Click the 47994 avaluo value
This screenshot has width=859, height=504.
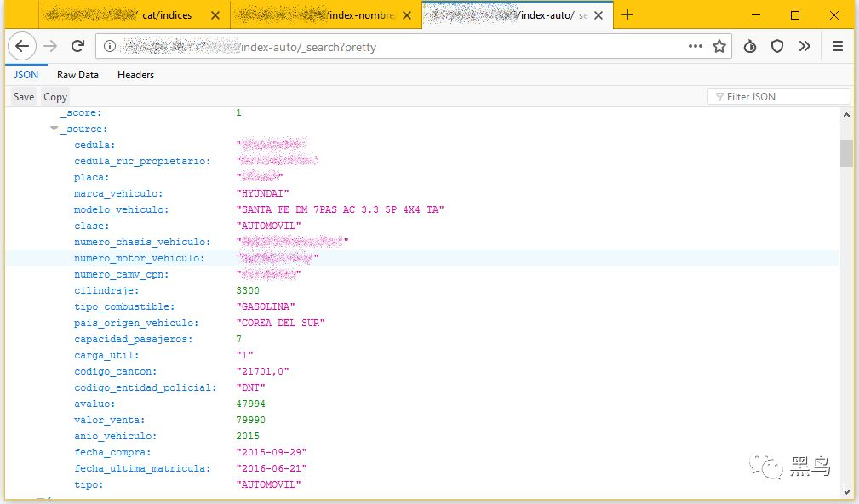251,404
